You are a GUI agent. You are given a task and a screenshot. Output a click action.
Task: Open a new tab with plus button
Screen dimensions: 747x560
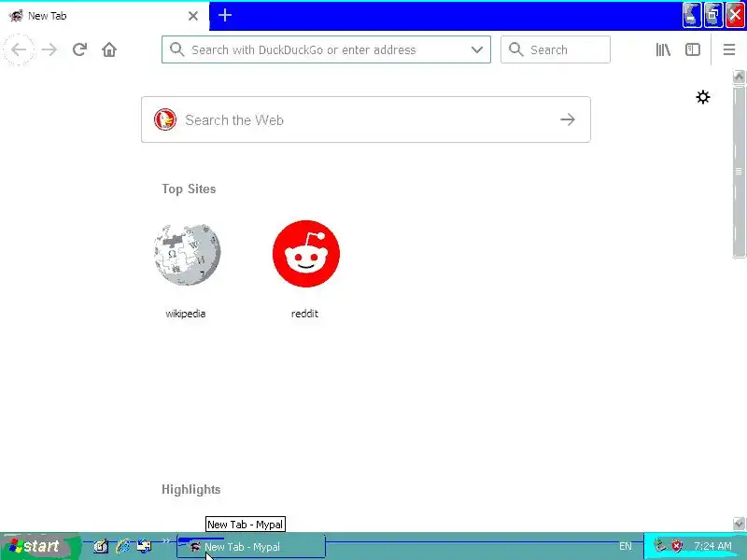225,15
